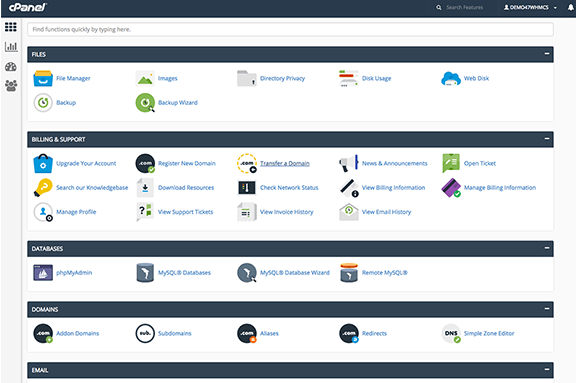Click the Redirects icon
This screenshot has width=576, height=383.
349,333
